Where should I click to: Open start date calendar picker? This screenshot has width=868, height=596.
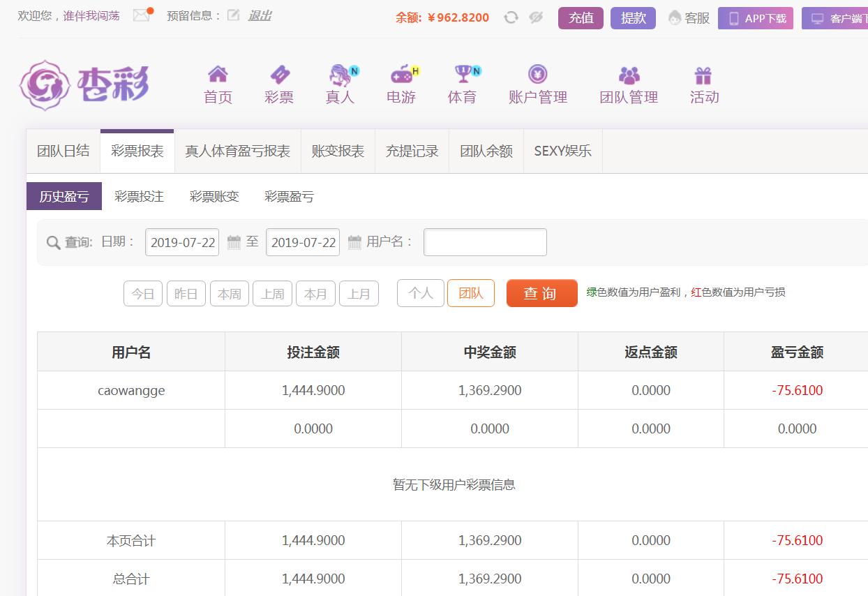(234, 242)
